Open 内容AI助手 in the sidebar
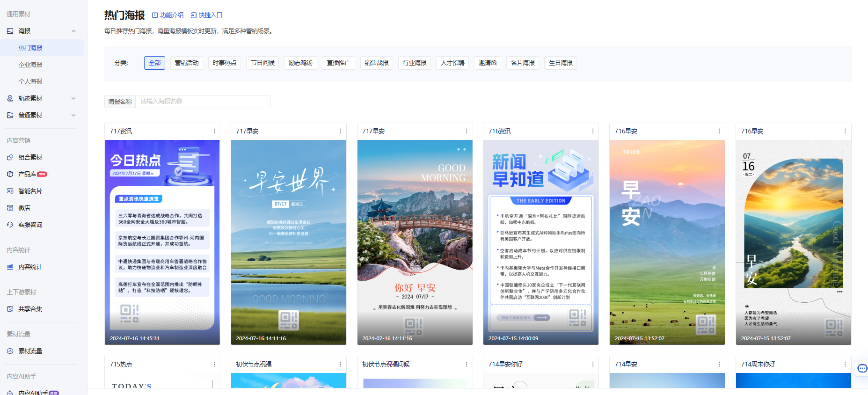The width and height of the screenshot is (868, 395). (33, 393)
